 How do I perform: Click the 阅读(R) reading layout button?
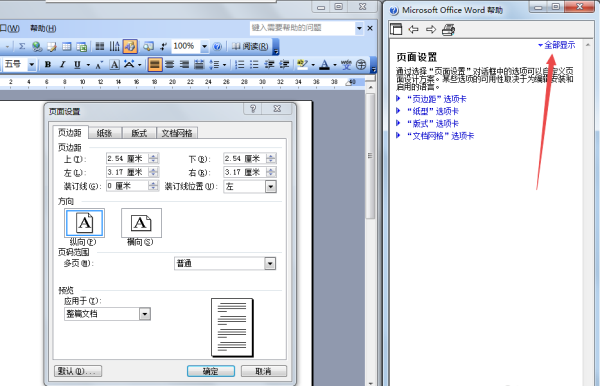pos(250,46)
